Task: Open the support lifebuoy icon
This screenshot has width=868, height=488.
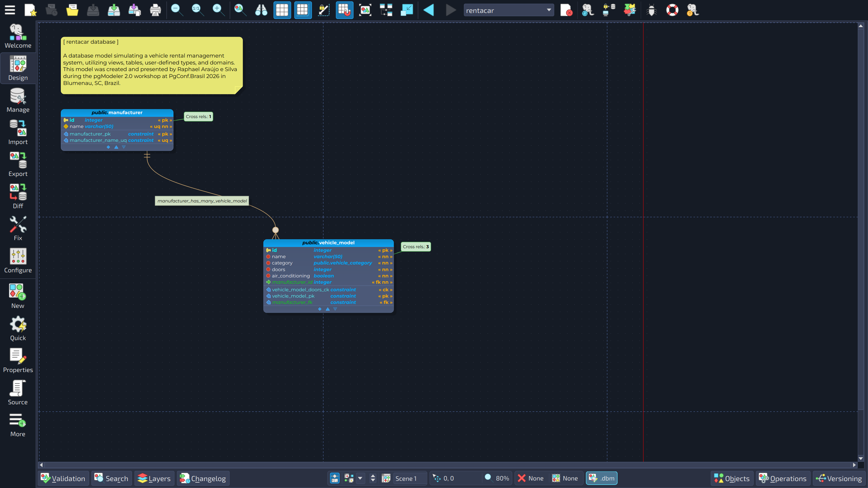Action: [x=672, y=10]
